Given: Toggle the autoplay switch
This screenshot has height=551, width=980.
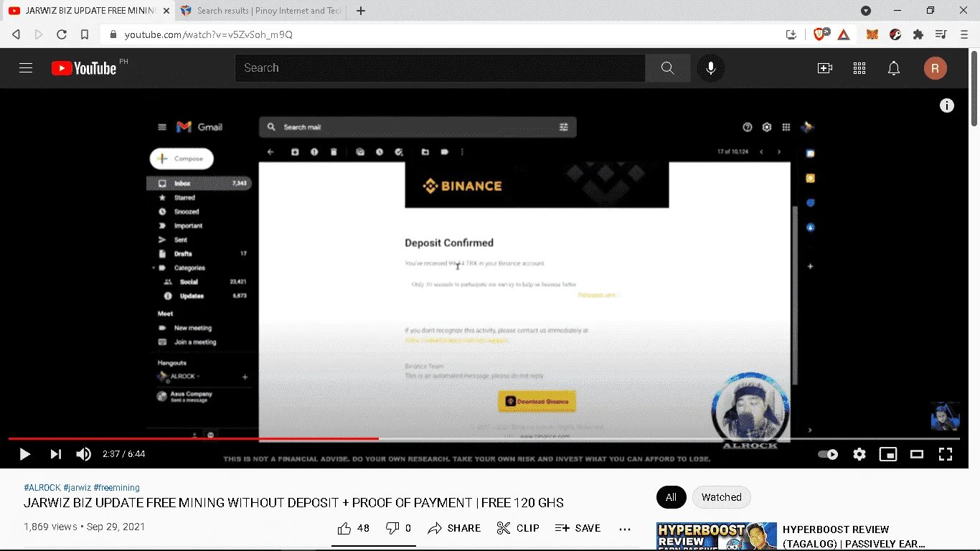Looking at the screenshot, I should pyautogui.click(x=828, y=454).
